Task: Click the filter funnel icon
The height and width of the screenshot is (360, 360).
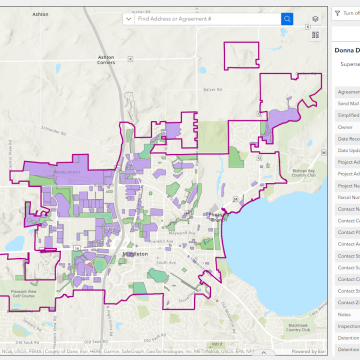Action: [337, 13]
